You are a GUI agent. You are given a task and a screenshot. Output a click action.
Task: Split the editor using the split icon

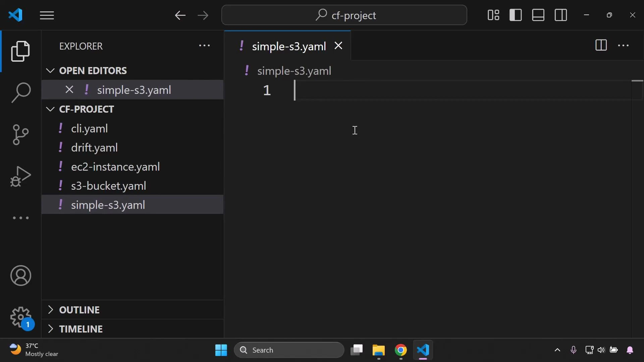click(601, 45)
